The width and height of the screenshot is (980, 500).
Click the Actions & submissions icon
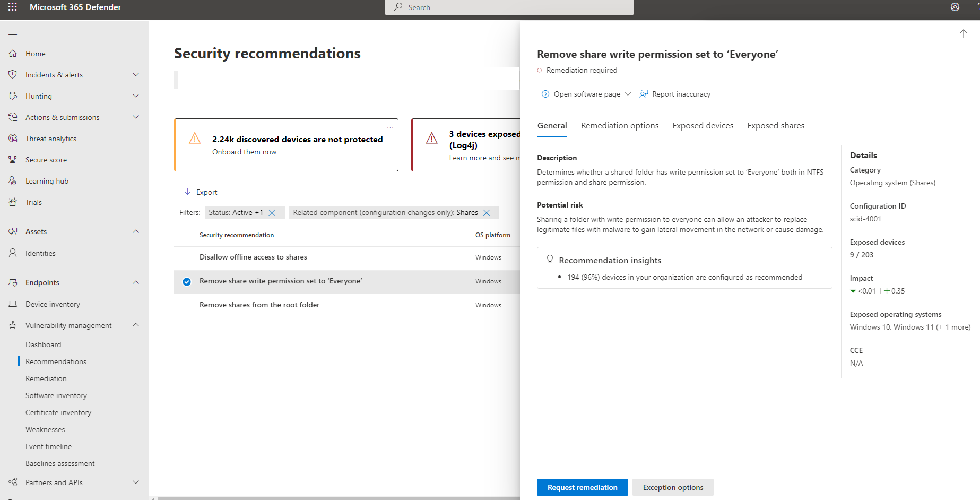(x=13, y=117)
